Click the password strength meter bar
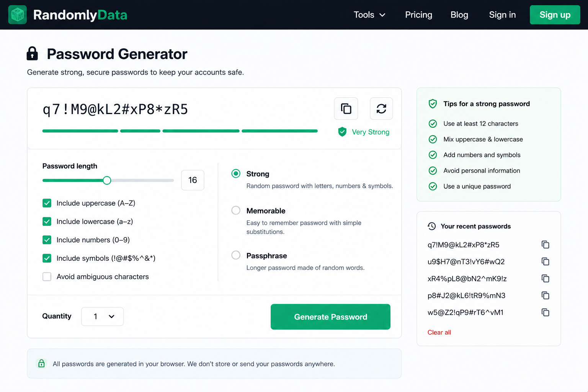This screenshot has height=392, width=588. point(180,131)
